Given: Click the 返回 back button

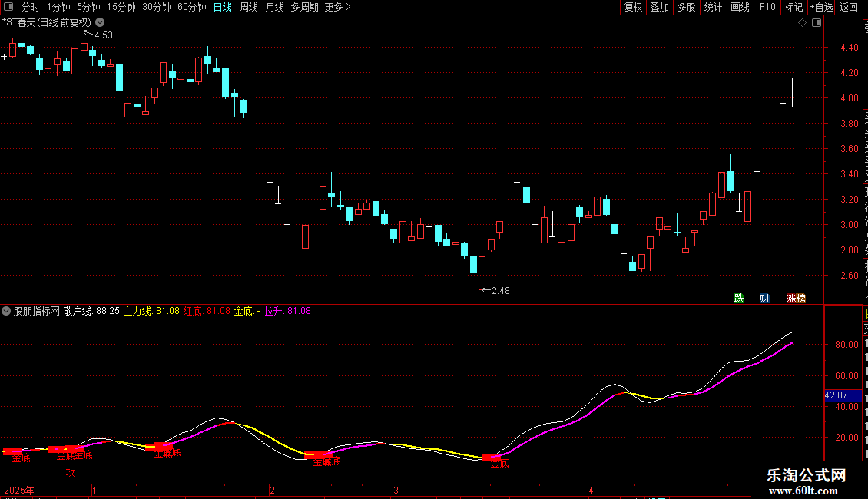Looking at the screenshot, I should coord(849,7).
